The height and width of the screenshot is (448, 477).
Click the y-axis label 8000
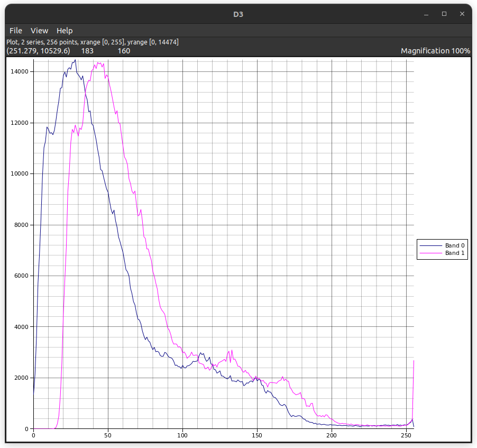(x=21, y=225)
